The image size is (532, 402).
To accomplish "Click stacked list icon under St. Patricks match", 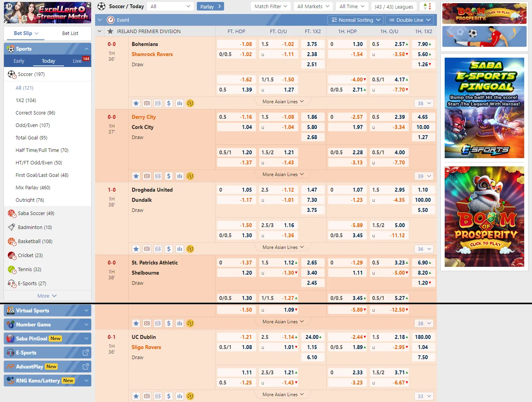I will coord(158,323).
